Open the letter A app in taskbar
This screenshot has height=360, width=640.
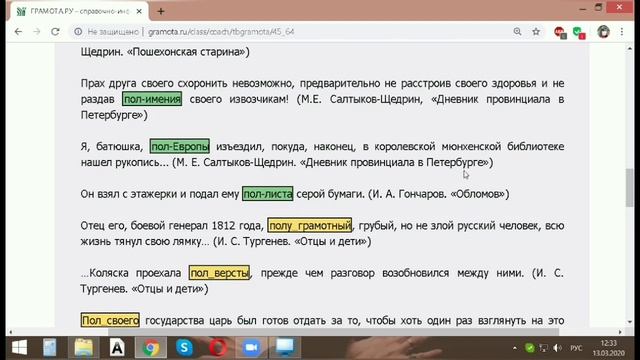click(117, 348)
